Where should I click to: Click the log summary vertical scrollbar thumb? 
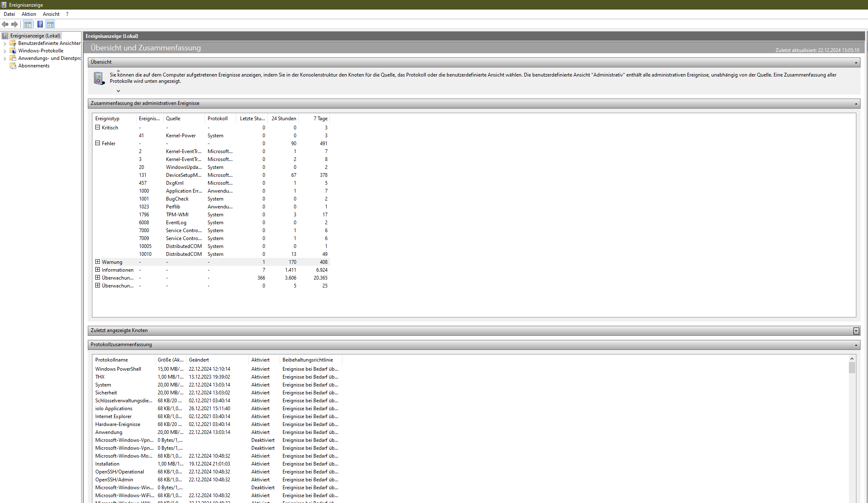click(x=852, y=368)
